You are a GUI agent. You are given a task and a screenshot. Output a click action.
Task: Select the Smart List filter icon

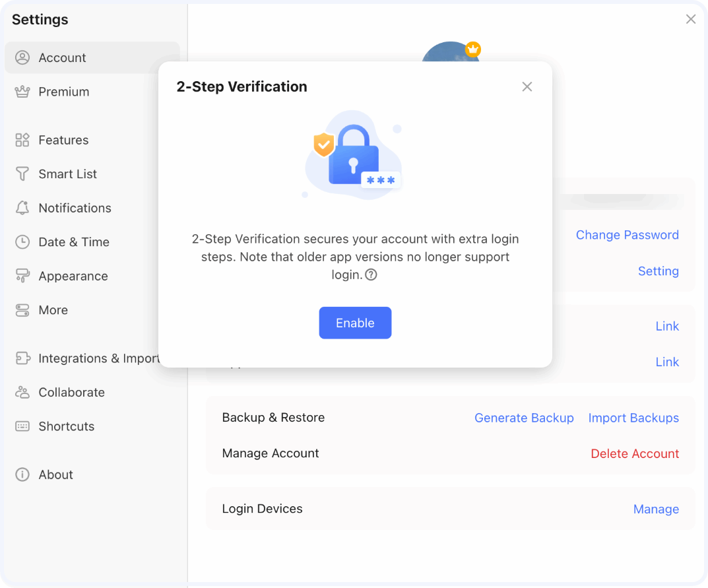point(22,174)
